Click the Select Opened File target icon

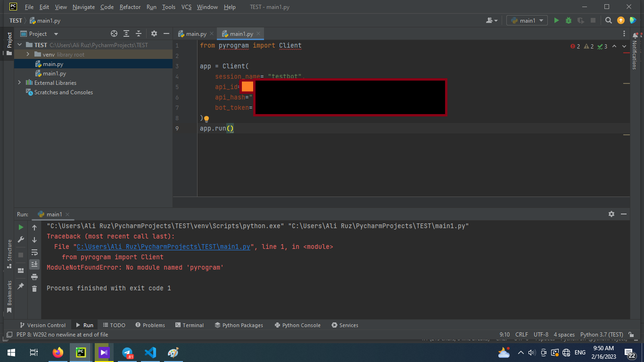[x=114, y=33]
